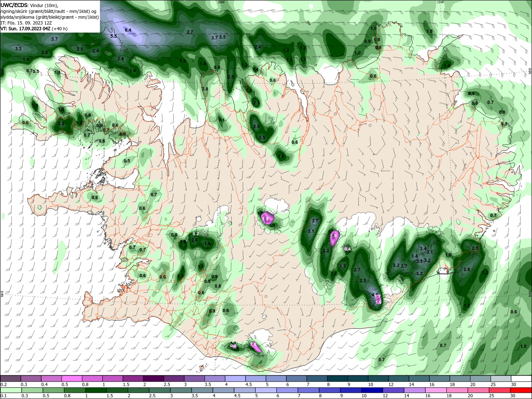
Task: Click the 5.5 precipitation value on the map
Action: (x=113, y=36)
